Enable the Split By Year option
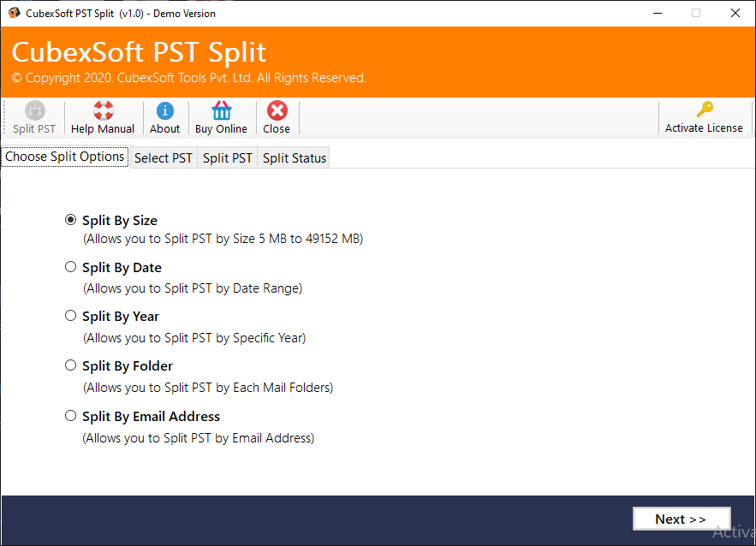Image resolution: width=756 pixels, height=546 pixels. [70, 315]
